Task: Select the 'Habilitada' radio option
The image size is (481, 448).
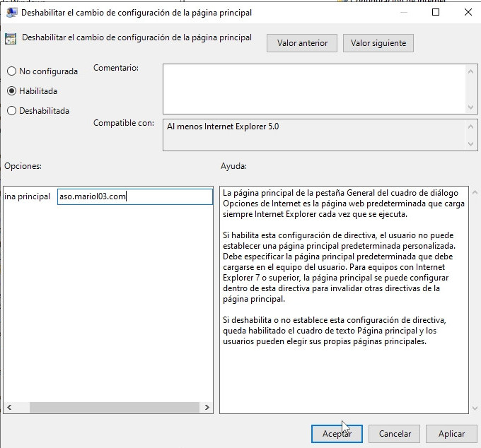Action: pyautogui.click(x=11, y=91)
